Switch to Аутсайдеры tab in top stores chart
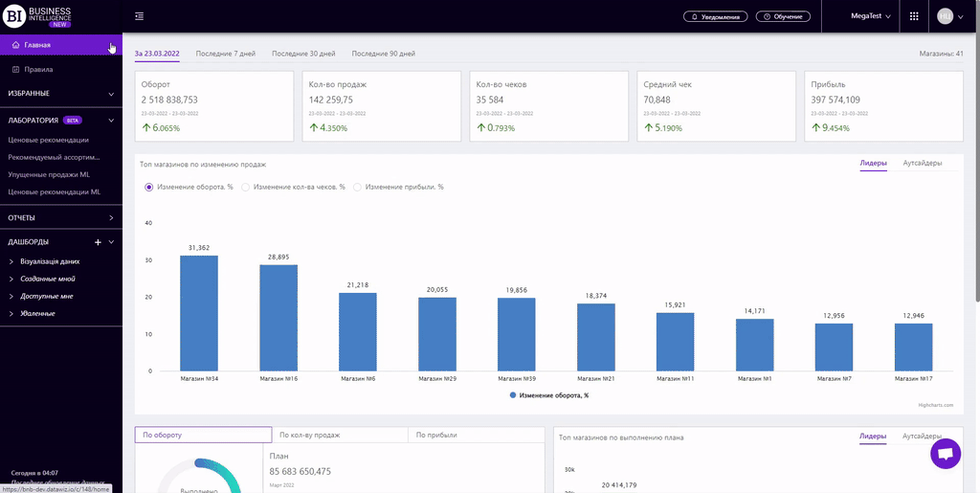The width and height of the screenshot is (980, 493). (922, 164)
